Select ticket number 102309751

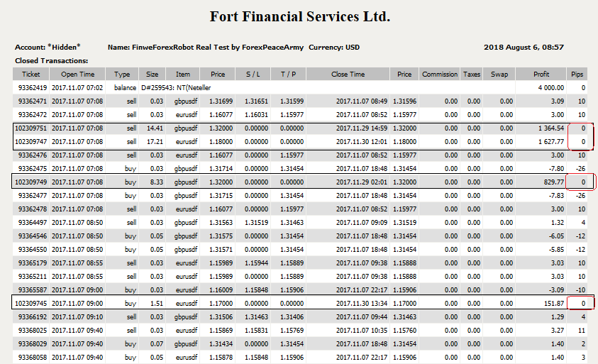click(x=31, y=128)
